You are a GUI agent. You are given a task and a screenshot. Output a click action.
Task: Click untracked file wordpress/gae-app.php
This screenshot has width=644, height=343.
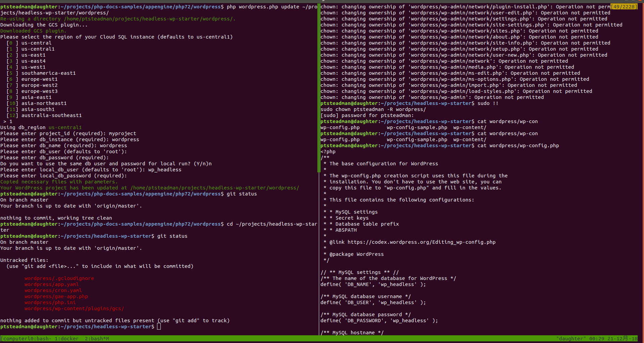(56, 296)
